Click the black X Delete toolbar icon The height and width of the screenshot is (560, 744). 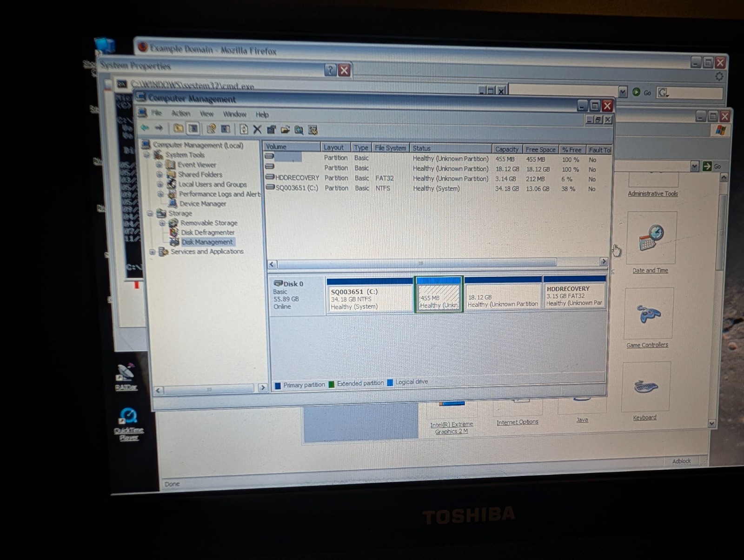257,129
